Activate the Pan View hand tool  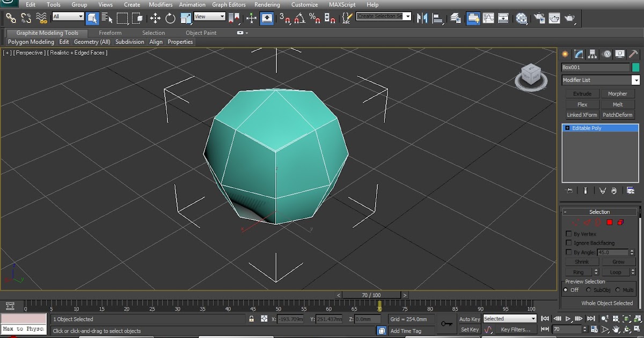(x=617, y=329)
